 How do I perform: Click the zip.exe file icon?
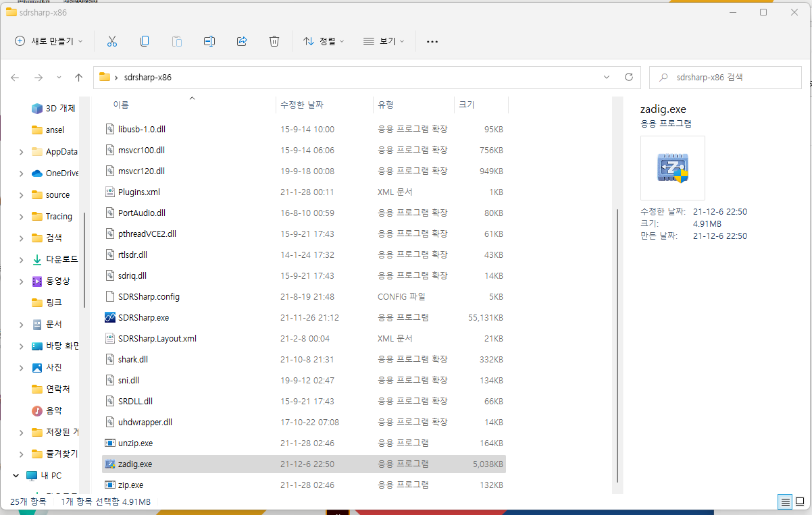pos(111,485)
